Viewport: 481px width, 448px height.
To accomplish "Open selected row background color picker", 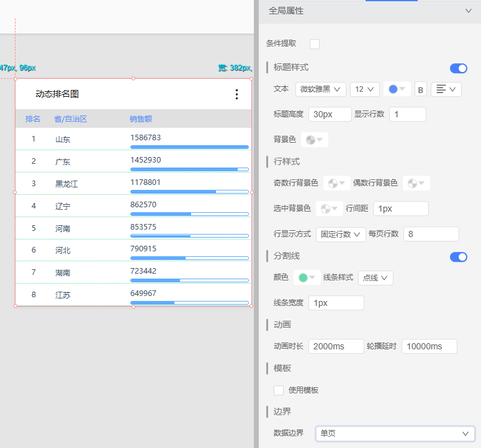I will [329, 208].
